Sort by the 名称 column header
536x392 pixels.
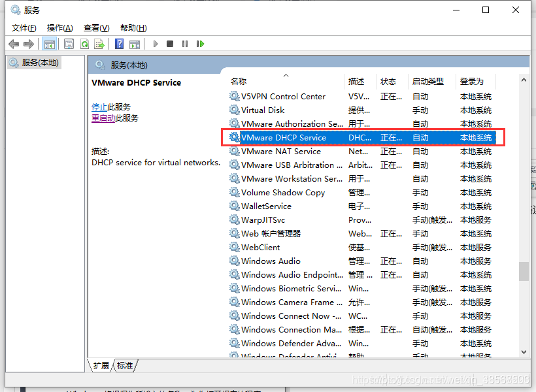click(286, 81)
